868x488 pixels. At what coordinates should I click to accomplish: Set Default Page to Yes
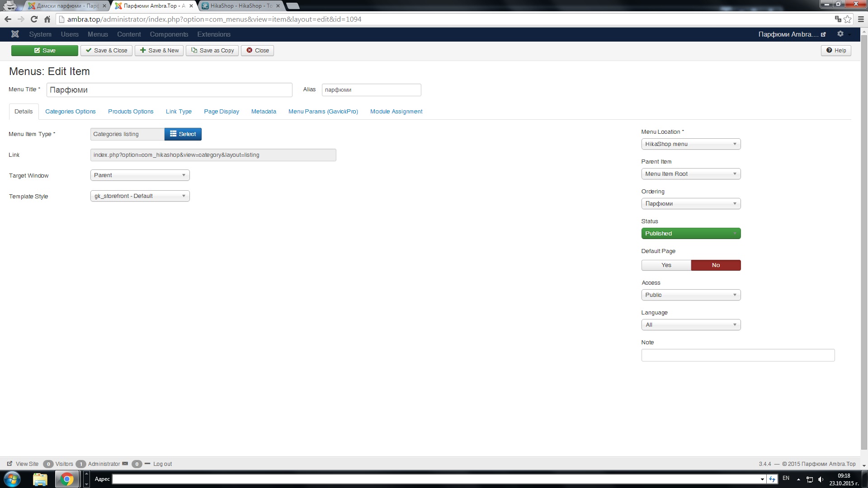(x=666, y=265)
